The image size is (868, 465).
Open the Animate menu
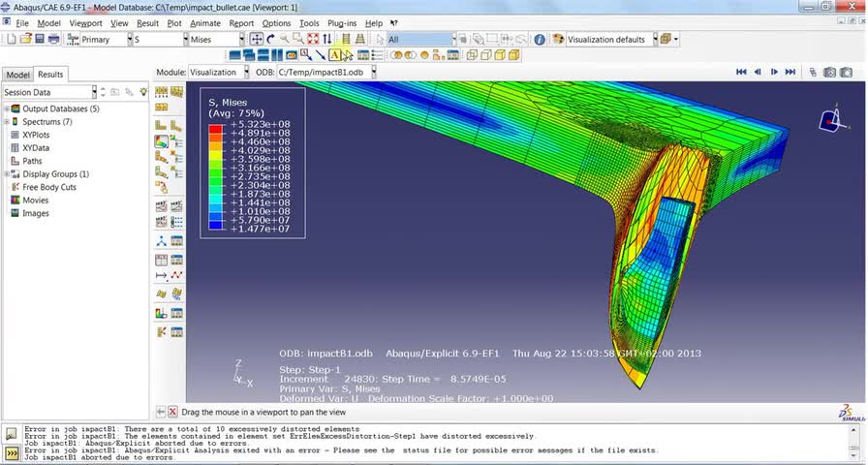205,23
